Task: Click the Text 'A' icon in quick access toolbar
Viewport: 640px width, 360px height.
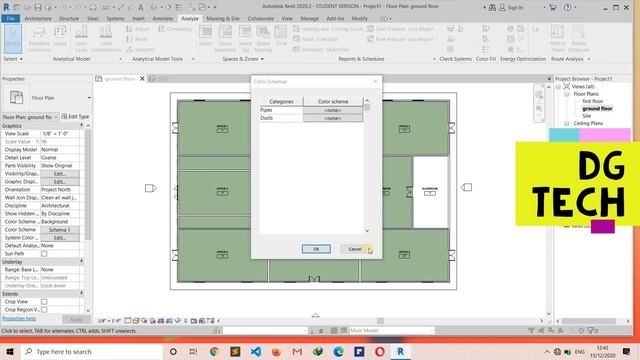Action: point(140,7)
